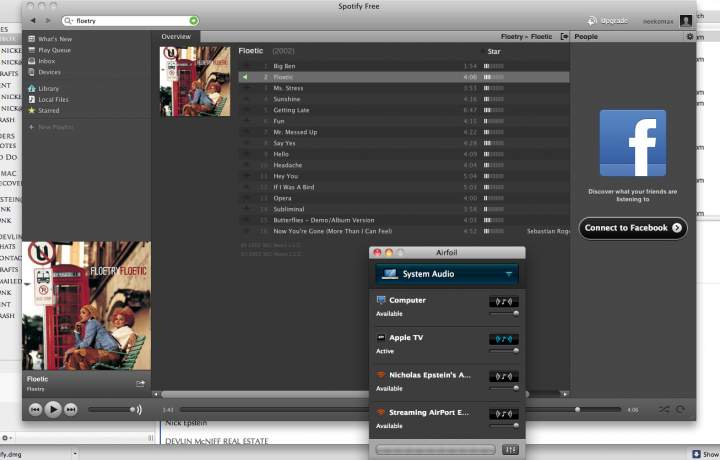This screenshot has width=720, height=460.
Task: Click the Floetry artist under now playing
Action: point(35,389)
